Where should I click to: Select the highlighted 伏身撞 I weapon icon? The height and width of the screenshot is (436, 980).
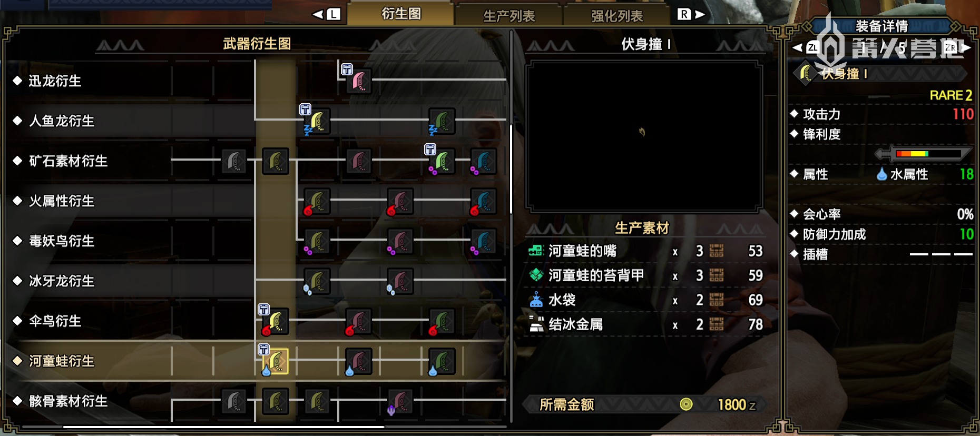click(276, 361)
